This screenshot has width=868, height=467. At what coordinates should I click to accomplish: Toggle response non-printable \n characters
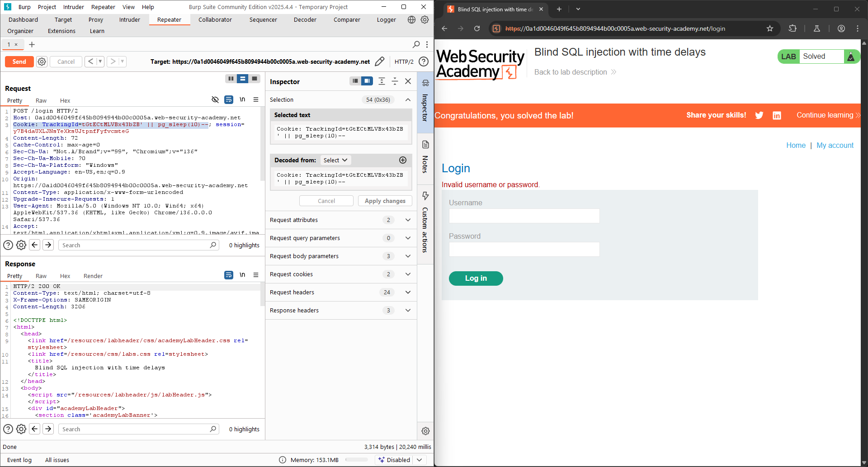[242, 275]
